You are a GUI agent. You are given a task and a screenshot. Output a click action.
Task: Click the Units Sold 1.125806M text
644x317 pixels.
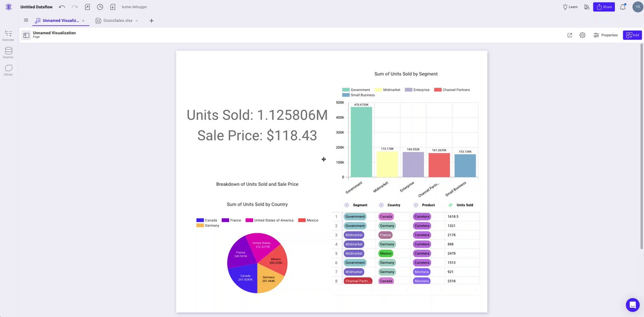[x=257, y=115]
